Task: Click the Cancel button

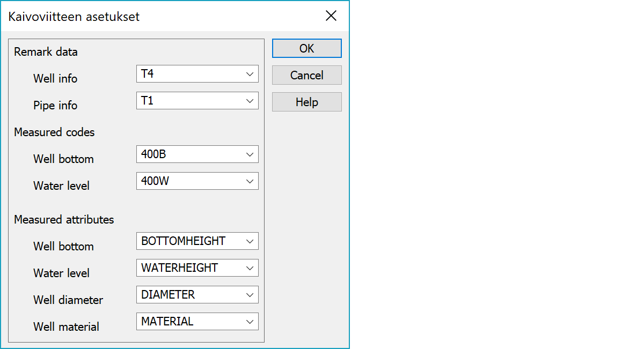Action: (307, 75)
